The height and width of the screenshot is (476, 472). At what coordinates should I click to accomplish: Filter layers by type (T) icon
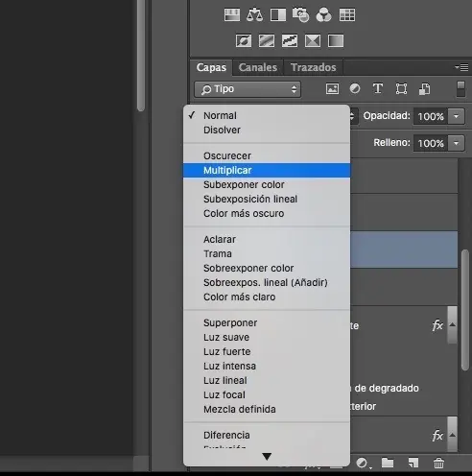coord(378,88)
